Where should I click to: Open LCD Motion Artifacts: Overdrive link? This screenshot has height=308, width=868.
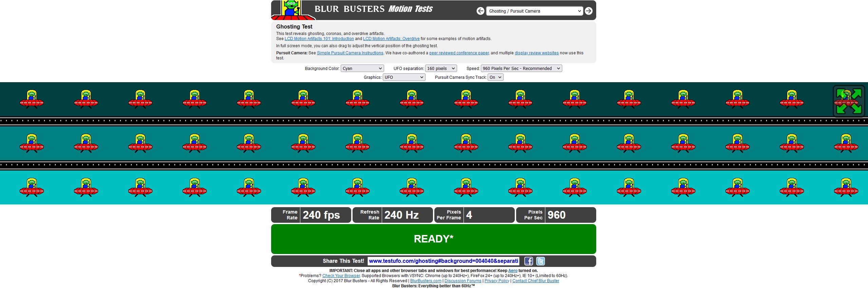tap(391, 39)
